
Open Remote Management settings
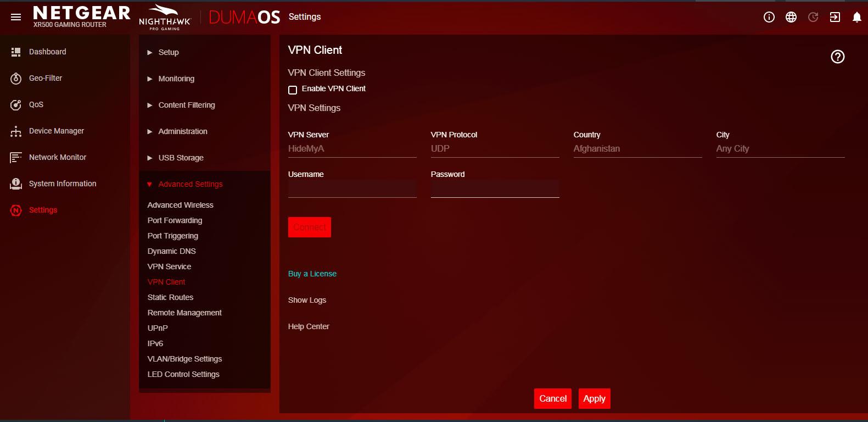coord(184,313)
